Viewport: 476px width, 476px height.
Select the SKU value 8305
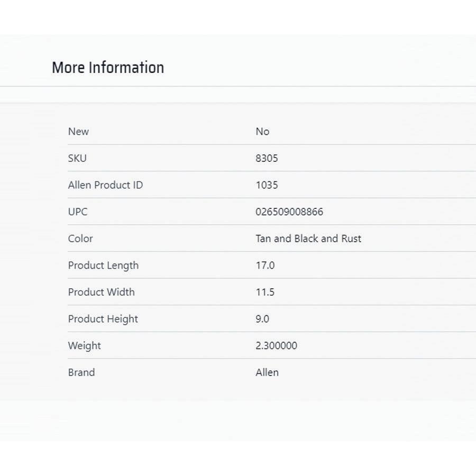[x=267, y=158]
